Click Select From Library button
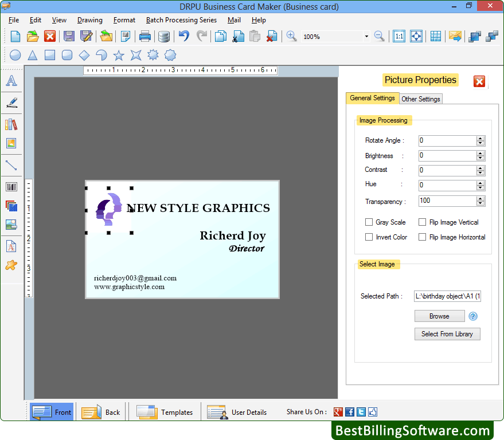Screen dimensions: 504x440 click(447, 334)
